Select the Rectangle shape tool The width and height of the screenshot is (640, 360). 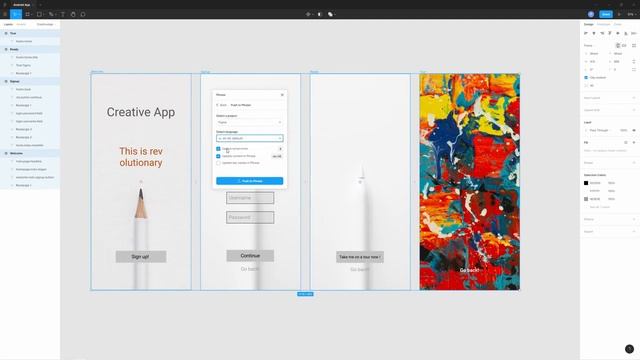click(x=39, y=14)
